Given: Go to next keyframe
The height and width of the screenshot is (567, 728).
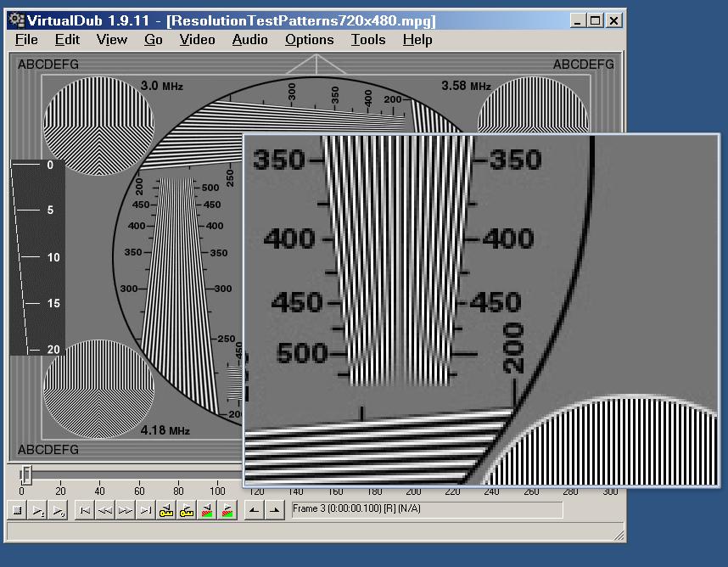Looking at the screenshot, I should tap(186, 510).
